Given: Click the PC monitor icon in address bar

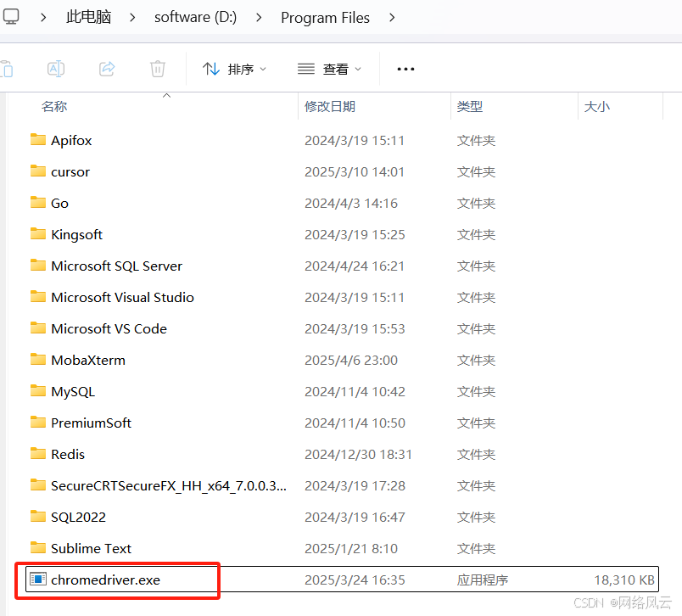Looking at the screenshot, I should coord(11,18).
